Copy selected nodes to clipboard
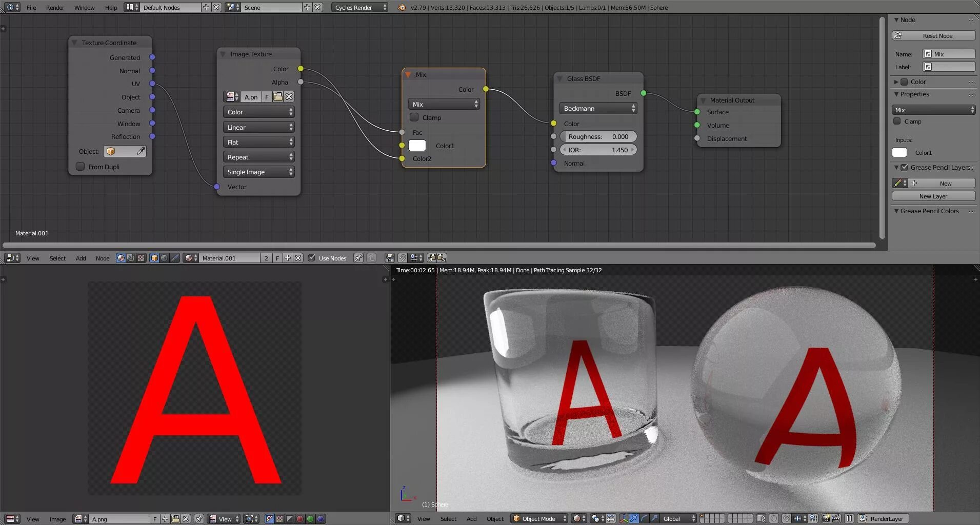980x525 pixels. (432, 258)
